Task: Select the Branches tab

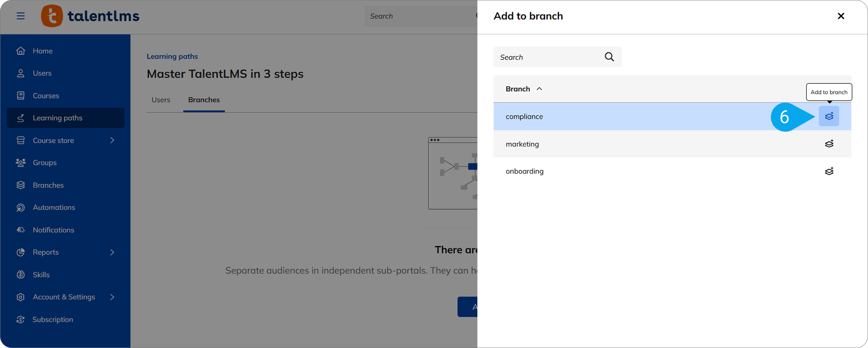Action: [204, 100]
